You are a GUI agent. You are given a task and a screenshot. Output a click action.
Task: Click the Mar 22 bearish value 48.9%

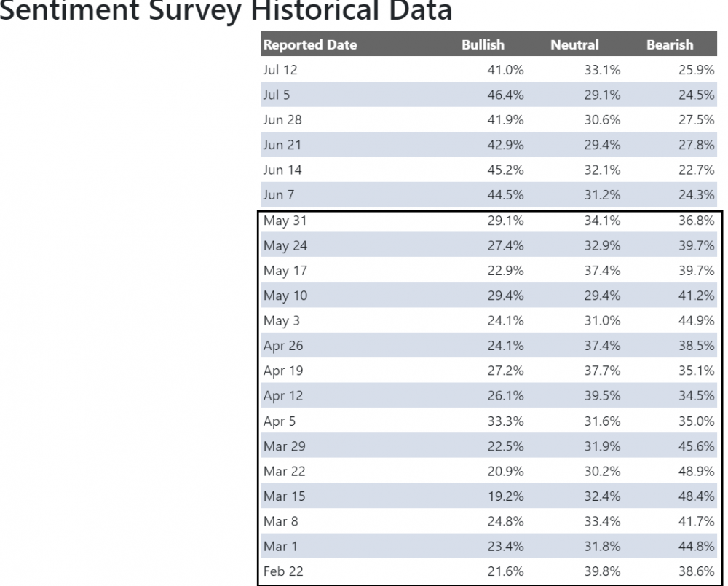click(696, 472)
